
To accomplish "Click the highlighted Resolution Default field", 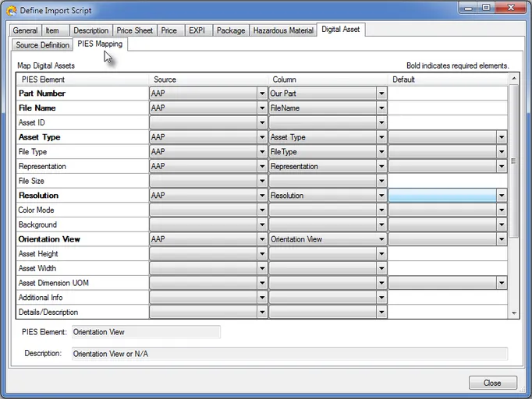I will pos(442,196).
